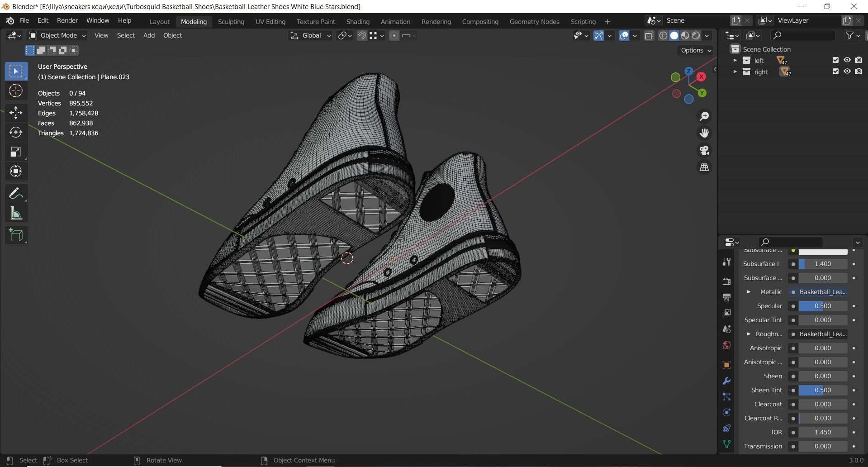Choose the combined Transform tool

click(16, 171)
